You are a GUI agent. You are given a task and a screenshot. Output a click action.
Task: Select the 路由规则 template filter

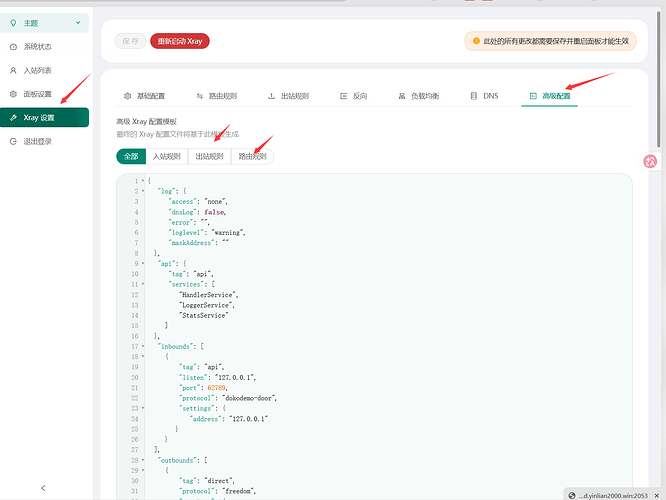click(252, 156)
